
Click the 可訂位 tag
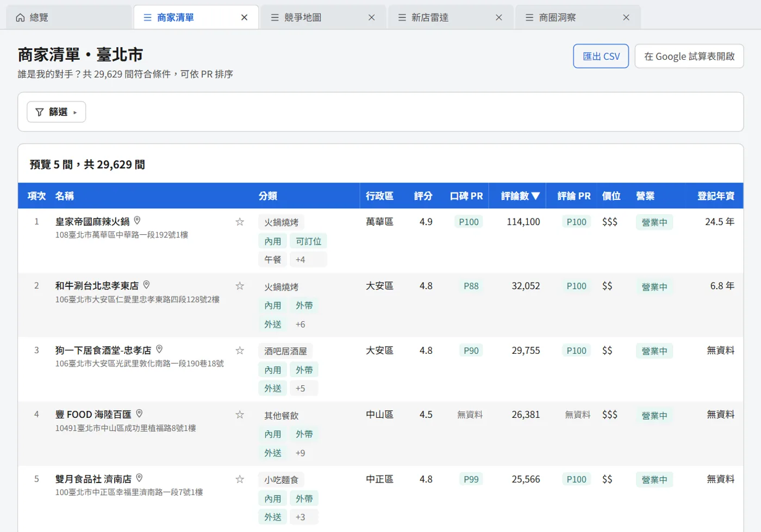(308, 241)
